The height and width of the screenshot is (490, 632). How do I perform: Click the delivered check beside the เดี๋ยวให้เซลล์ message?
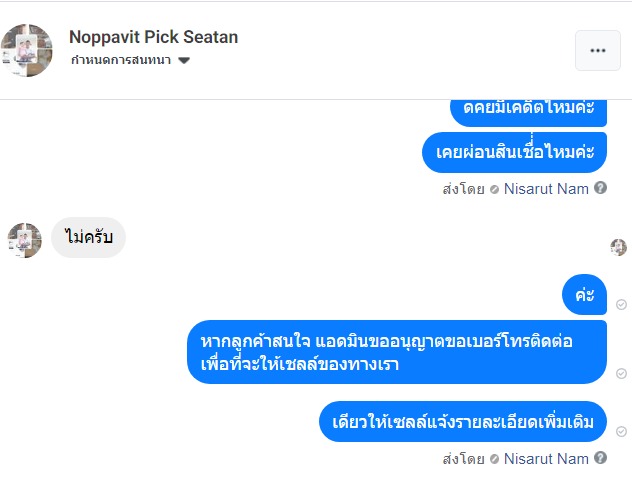pyautogui.click(x=621, y=432)
